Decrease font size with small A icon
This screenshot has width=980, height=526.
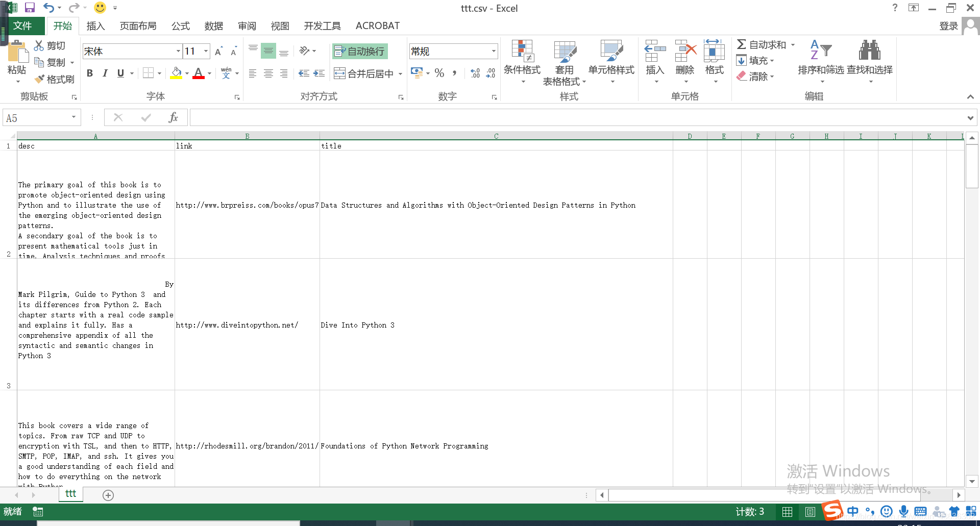[234, 52]
